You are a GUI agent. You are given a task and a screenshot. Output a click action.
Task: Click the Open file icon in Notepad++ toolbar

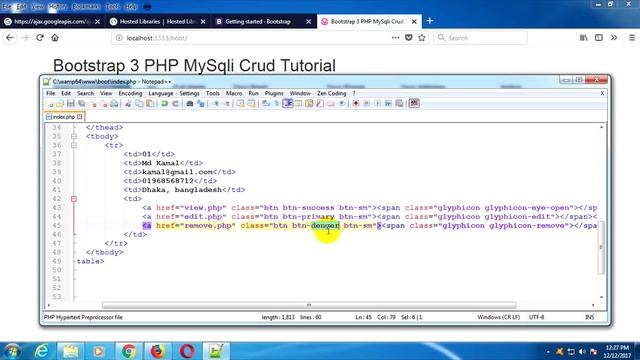pos(60,104)
